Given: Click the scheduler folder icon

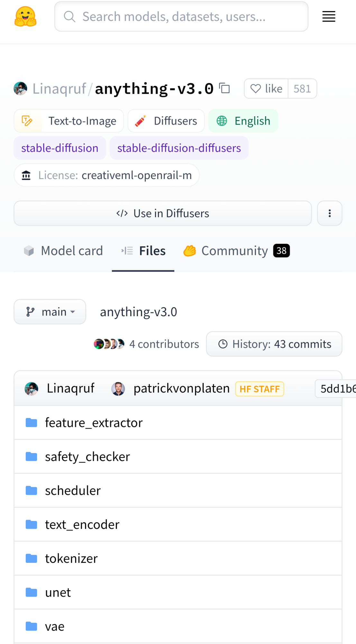Looking at the screenshot, I should [32, 490].
